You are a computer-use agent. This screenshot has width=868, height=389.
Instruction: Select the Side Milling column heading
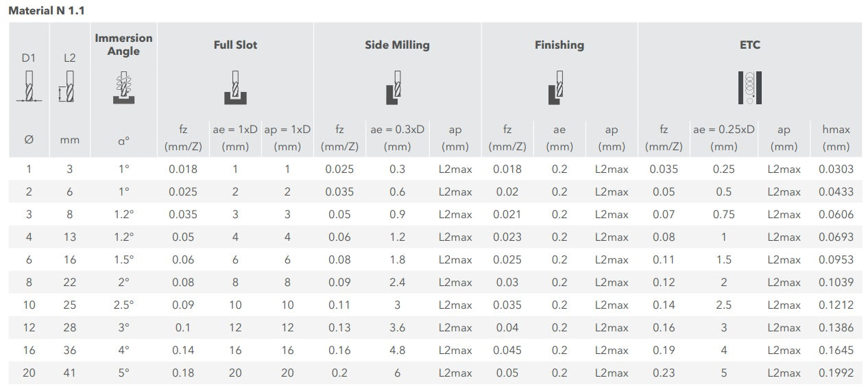point(397,45)
